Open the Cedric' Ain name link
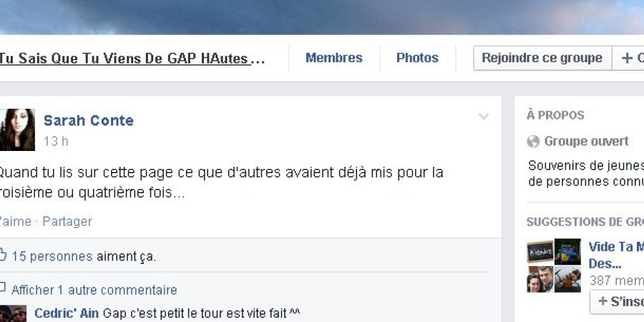This screenshot has width=644, height=322. pos(67,313)
